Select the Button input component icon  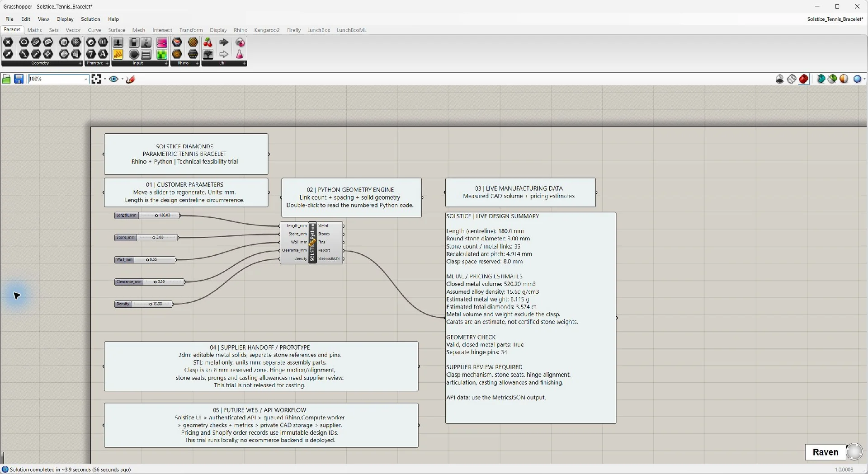[x=118, y=42]
